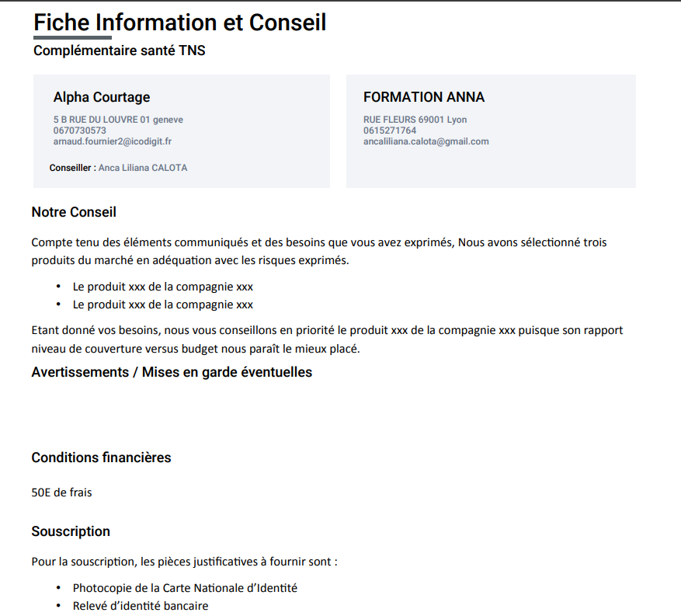This screenshot has width=681, height=616.
Task: Click the 'Souscription' section heading
Action: pos(71,531)
